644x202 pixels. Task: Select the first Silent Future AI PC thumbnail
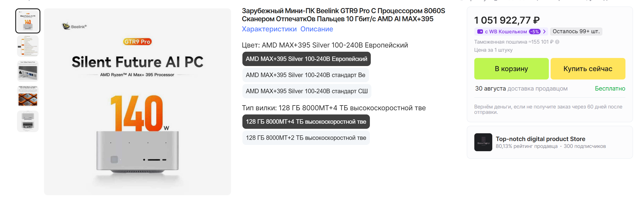point(28,21)
